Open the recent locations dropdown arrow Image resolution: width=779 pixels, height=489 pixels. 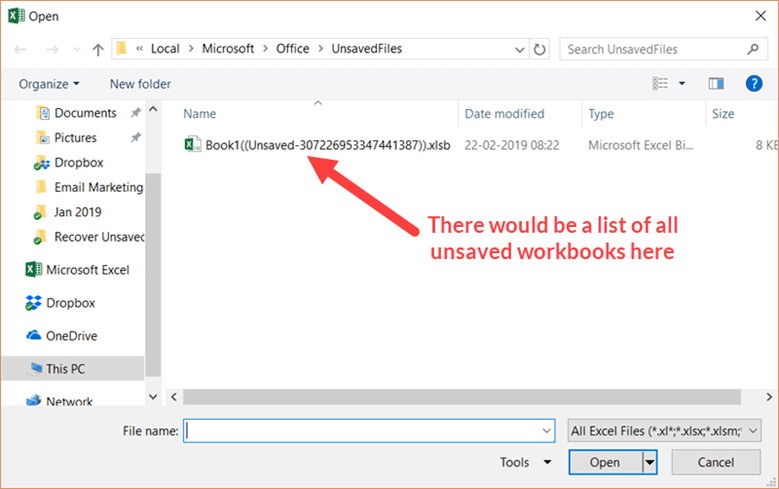point(77,50)
